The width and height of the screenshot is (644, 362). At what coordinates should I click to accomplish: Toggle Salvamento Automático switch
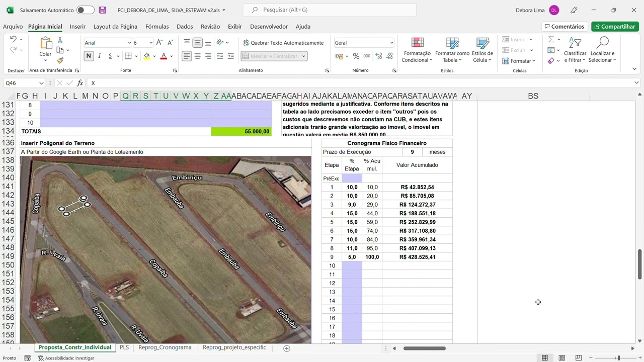pyautogui.click(x=85, y=10)
